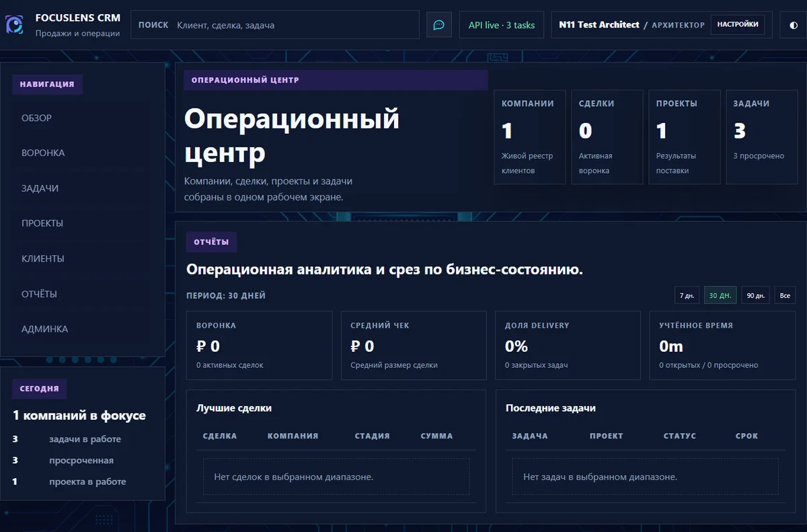Viewport: 807px width, 532px height.
Task: Click the СТАДИЯ column header
Action: pyautogui.click(x=373, y=436)
